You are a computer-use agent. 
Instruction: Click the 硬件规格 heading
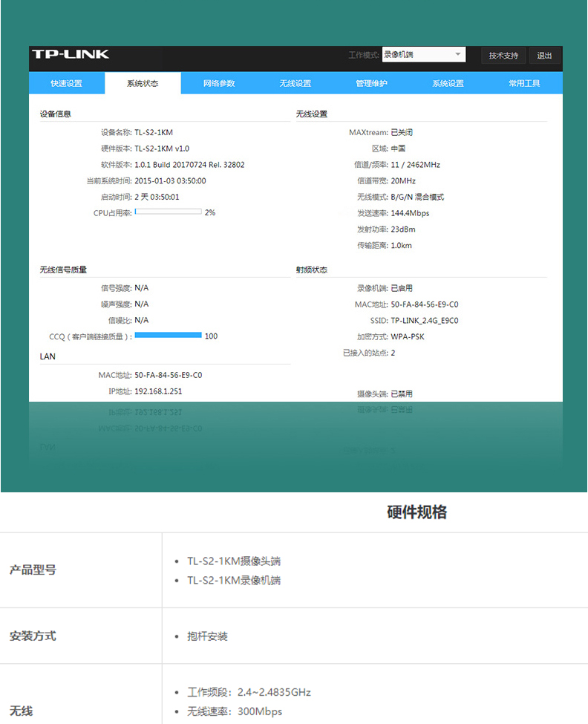coord(416,512)
